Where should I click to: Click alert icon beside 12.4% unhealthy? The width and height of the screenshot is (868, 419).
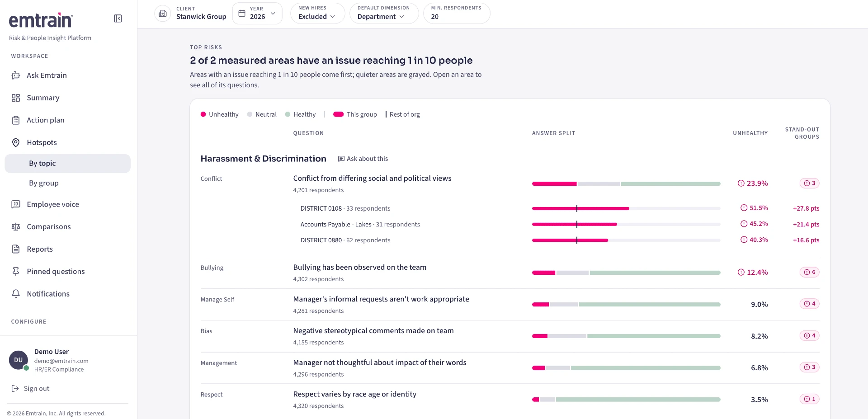pos(741,272)
